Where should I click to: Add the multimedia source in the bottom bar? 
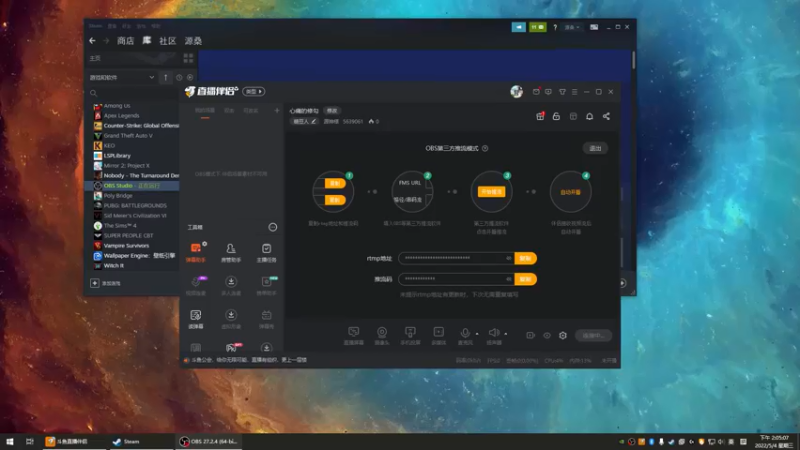(x=438, y=335)
